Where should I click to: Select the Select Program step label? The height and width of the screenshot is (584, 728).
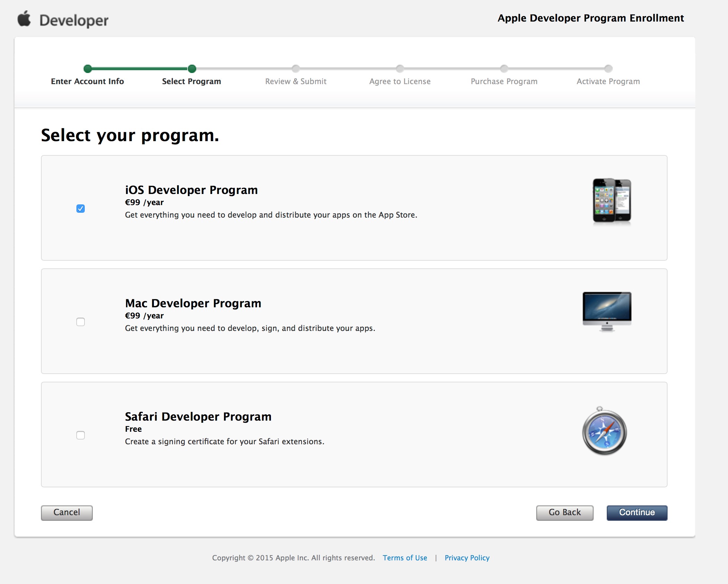191,81
